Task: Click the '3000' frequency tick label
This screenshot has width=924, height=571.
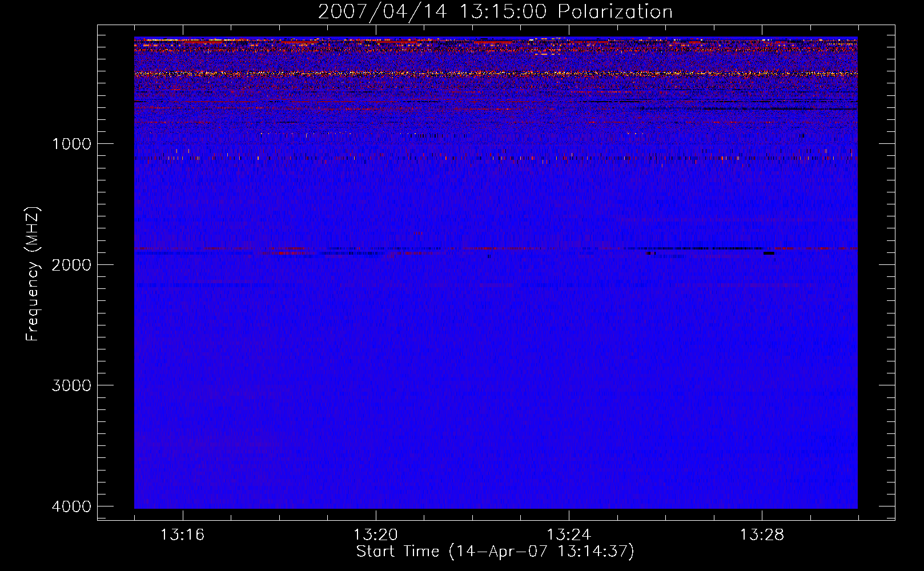Action: pos(71,385)
